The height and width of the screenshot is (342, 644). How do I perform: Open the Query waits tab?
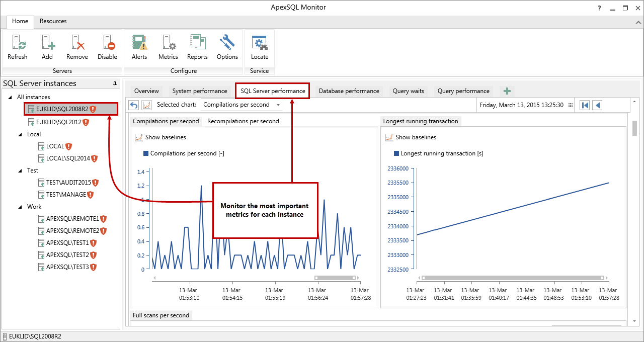click(x=409, y=91)
